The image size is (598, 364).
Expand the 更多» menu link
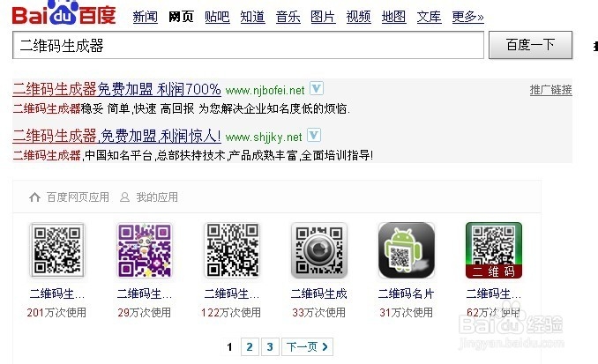(x=468, y=17)
